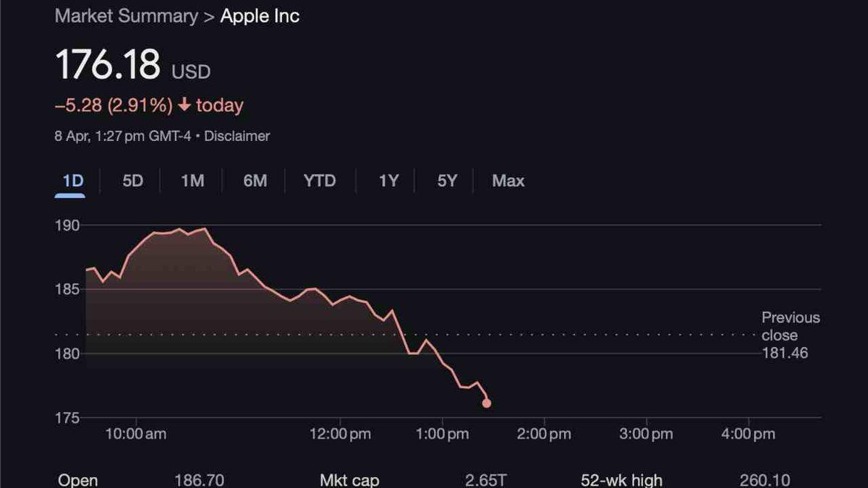Click the 10:00 am axis label
Image resolution: width=868 pixels, height=488 pixels.
[136, 434]
